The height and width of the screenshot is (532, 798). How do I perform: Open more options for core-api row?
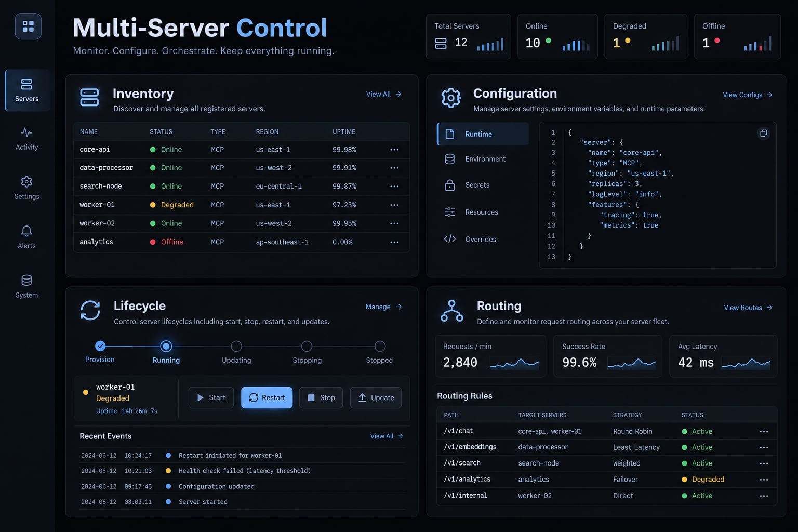[394, 150]
